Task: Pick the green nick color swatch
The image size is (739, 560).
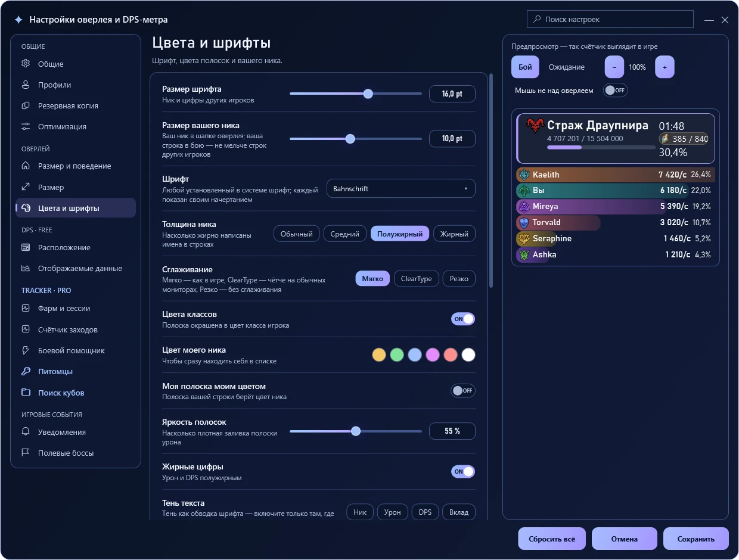Action: [397, 355]
